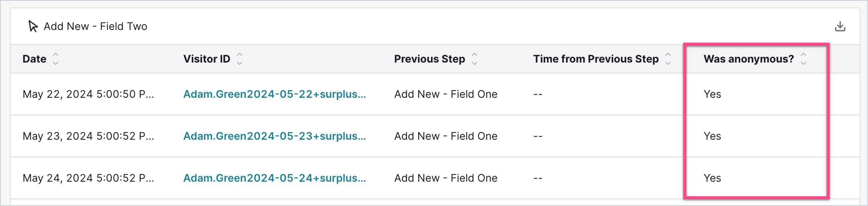Click the cursor icon beside Add New title
The width and height of the screenshot is (868, 206).
pos(33,27)
